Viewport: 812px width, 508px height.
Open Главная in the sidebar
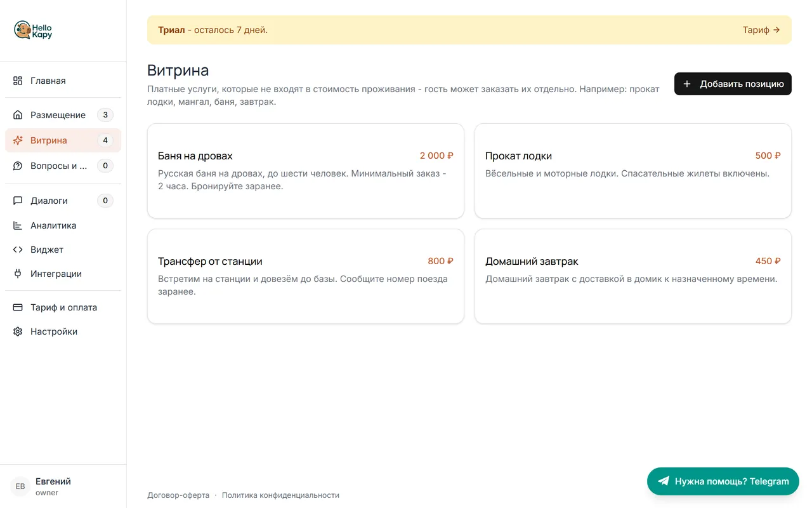tap(63, 81)
